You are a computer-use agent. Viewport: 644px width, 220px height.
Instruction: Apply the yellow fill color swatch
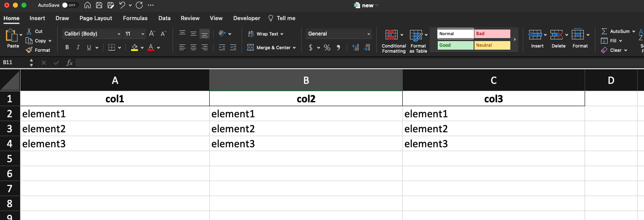click(135, 48)
